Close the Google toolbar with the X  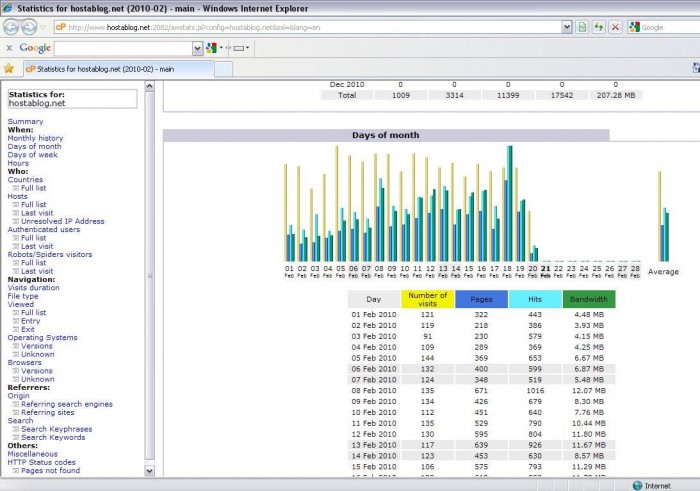coord(9,48)
